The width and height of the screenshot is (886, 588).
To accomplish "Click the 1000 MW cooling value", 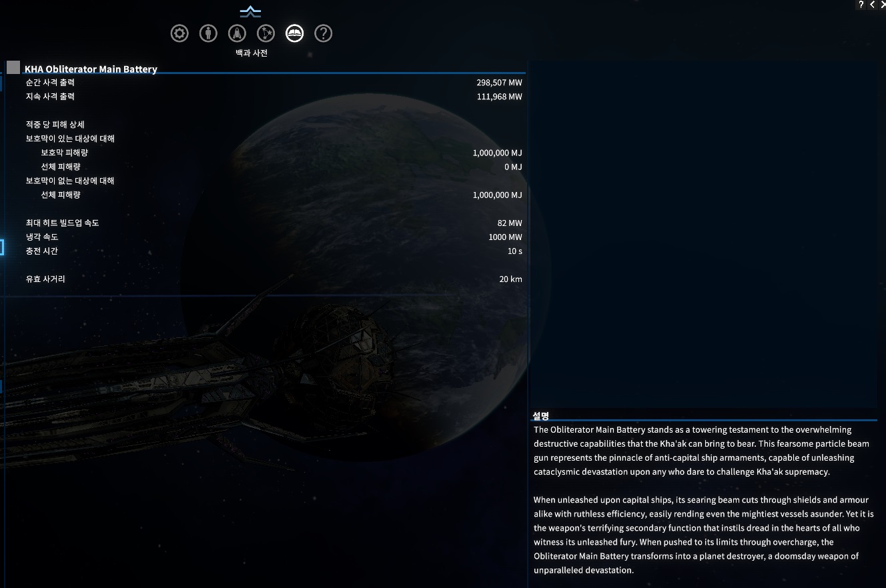I will pos(505,237).
